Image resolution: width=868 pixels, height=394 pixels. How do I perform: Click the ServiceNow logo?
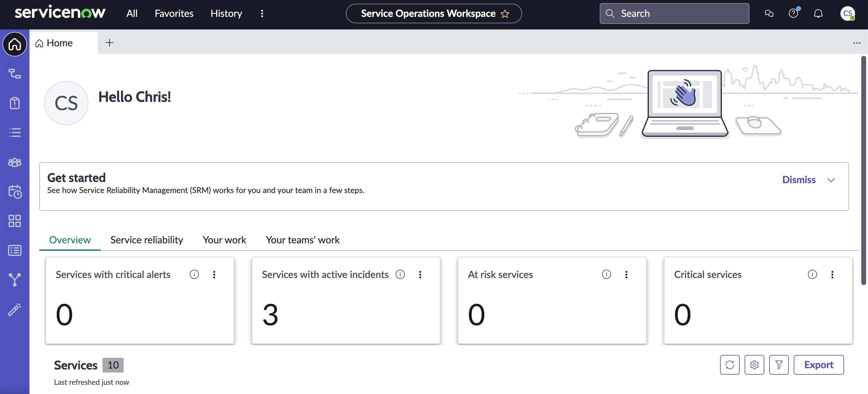tap(60, 13)
